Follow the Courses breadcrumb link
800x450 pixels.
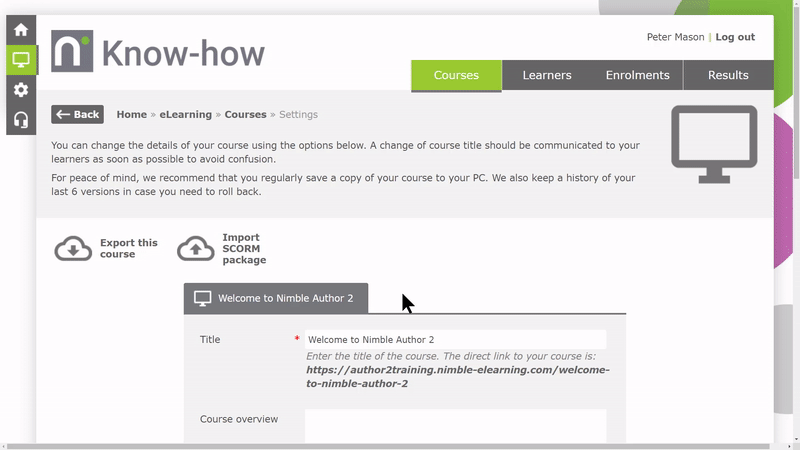(x=245, y=114)
